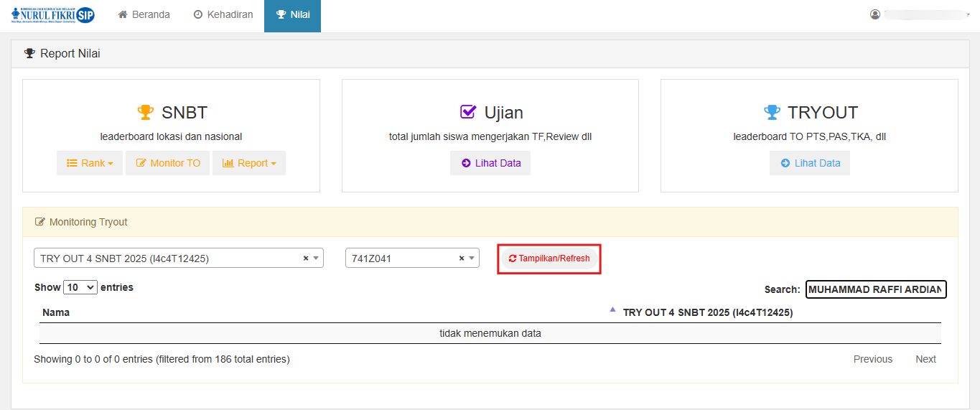Click the SNBT orange trophy icon
Image resolution: width=980 pixels, height=410 pixels.
[146, 113]
